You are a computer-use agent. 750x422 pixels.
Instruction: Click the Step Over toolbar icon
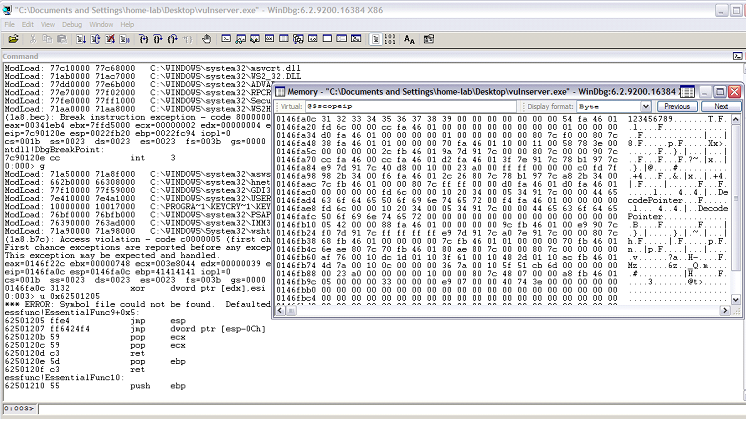(x=158, y=39)
